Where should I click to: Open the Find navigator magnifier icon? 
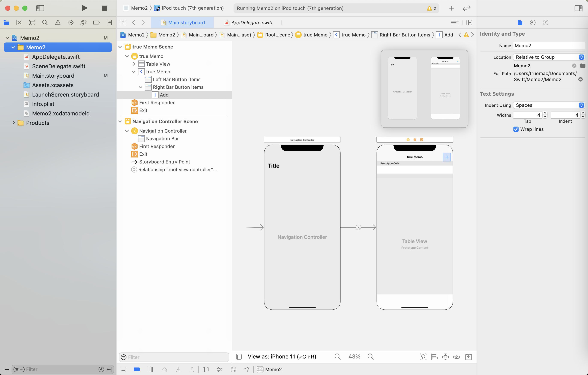(45, 23)
